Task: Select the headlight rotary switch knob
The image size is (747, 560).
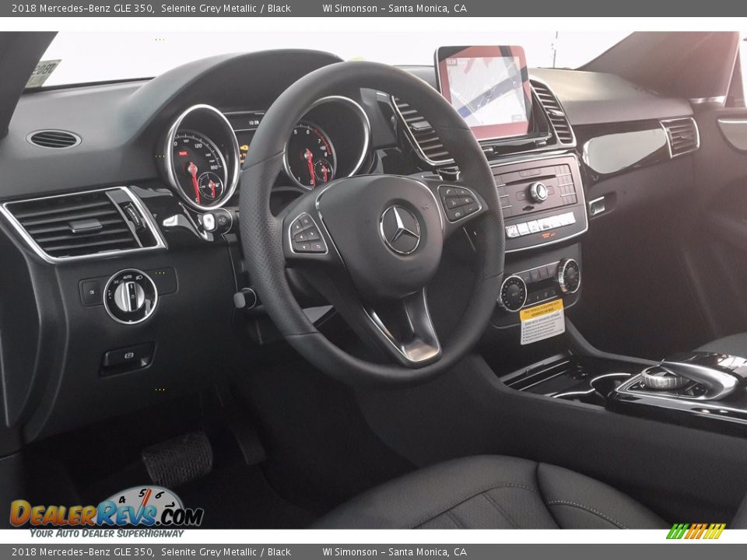Action: (130, 296)
